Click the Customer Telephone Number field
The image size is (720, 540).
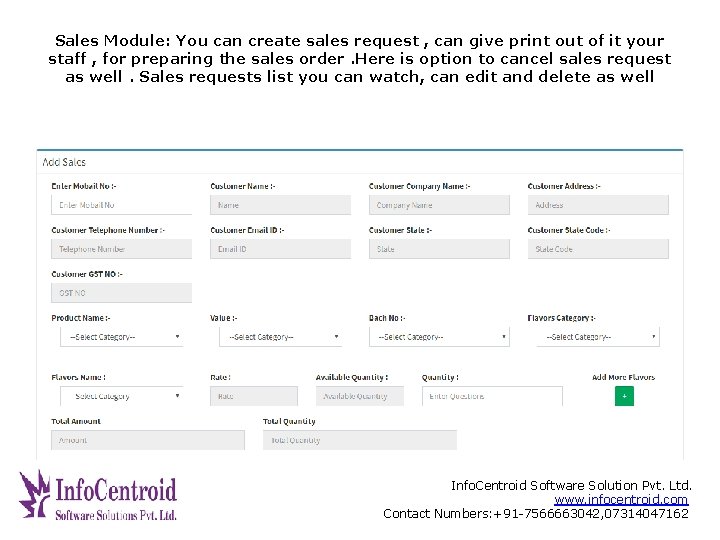click(121, 249)
